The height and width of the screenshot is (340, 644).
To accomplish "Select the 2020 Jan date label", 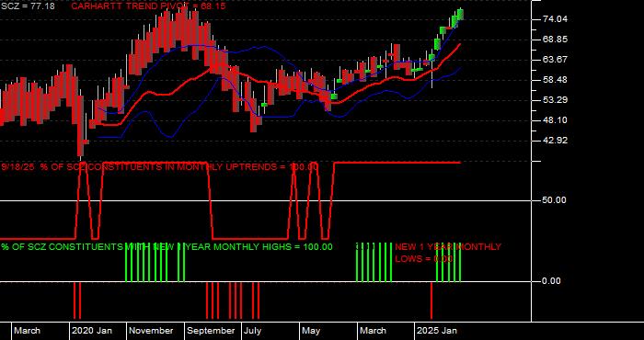I will 92,331.
